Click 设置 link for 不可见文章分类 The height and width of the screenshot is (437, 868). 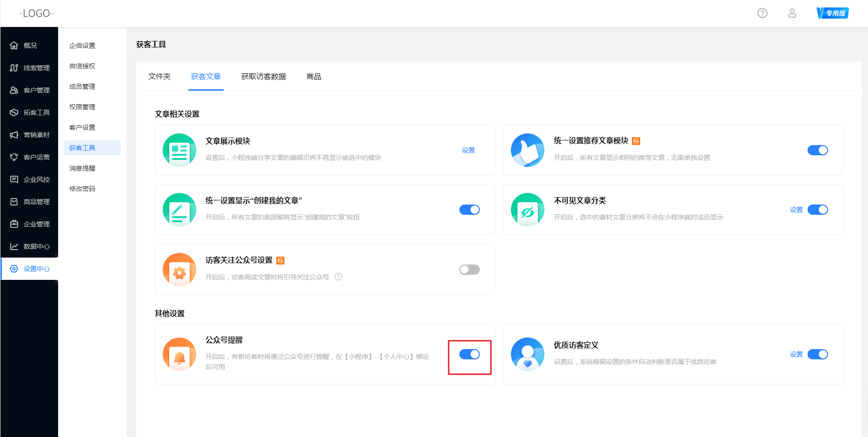click(x=796, y=210)
